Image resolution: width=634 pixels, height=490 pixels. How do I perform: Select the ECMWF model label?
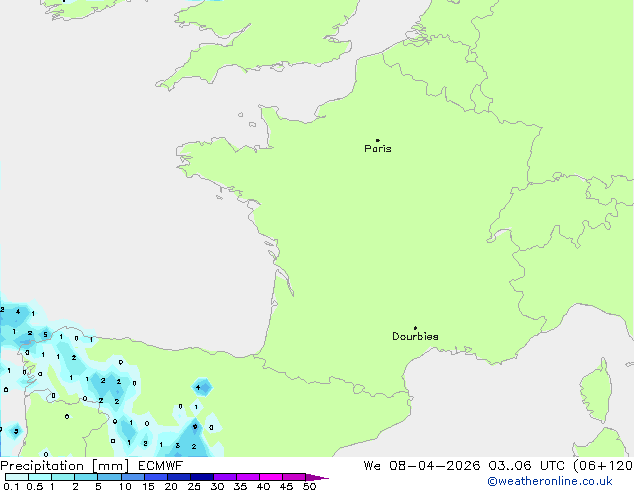pos(161,466)
